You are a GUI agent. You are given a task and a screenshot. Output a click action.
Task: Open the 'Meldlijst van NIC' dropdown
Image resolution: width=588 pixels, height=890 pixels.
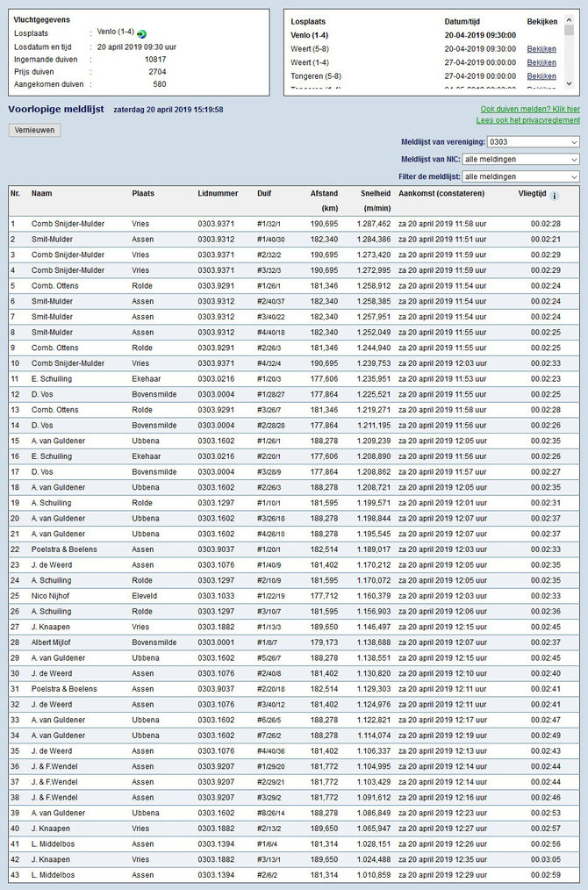[520, 160]
